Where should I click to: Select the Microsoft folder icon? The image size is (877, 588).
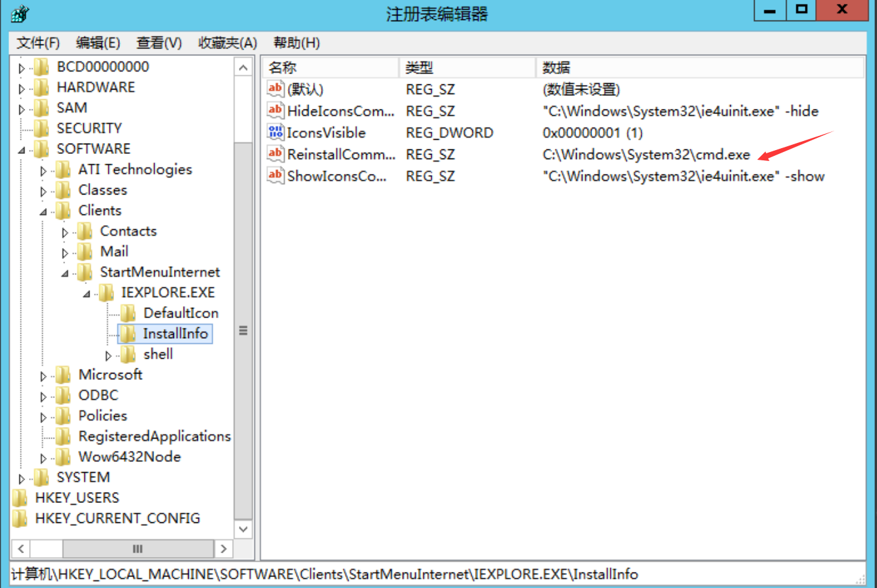coord(63,375)
